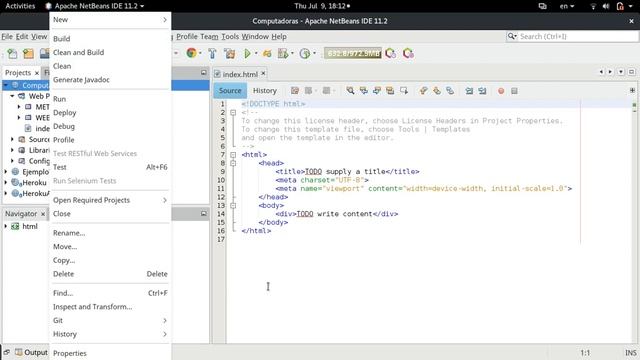
Task: Select Inspect and Transform... entry
Action: tap(110, 307)
